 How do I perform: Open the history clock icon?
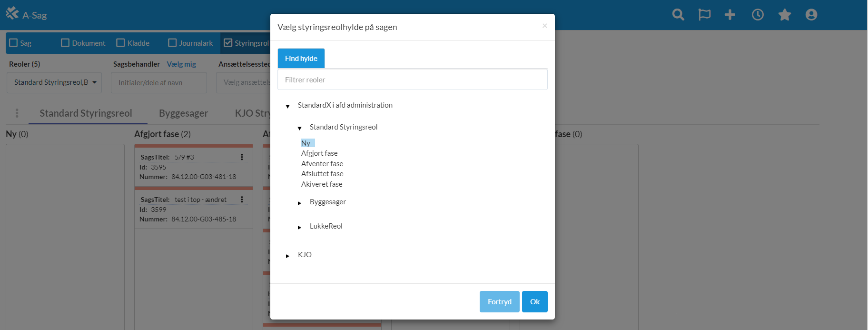(758, 15)
